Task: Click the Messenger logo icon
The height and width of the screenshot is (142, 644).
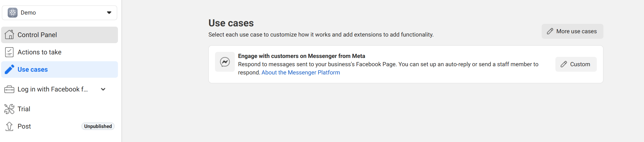Action: pos(225,62)
